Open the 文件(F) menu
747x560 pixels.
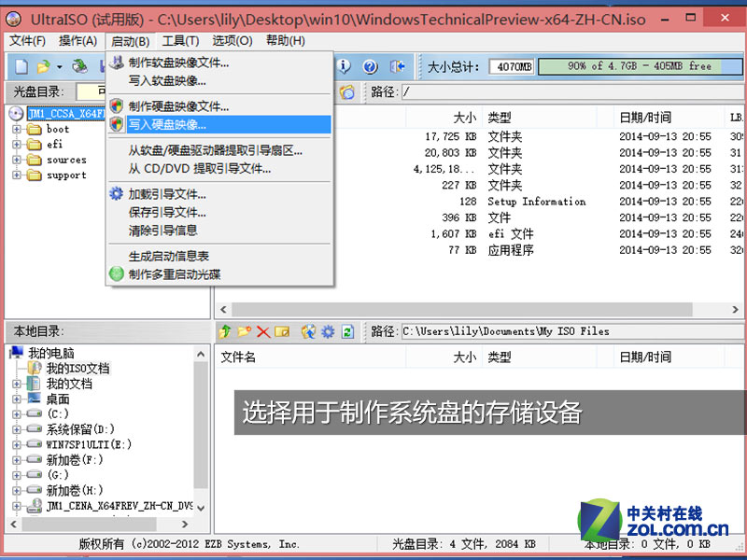point(28,41)
